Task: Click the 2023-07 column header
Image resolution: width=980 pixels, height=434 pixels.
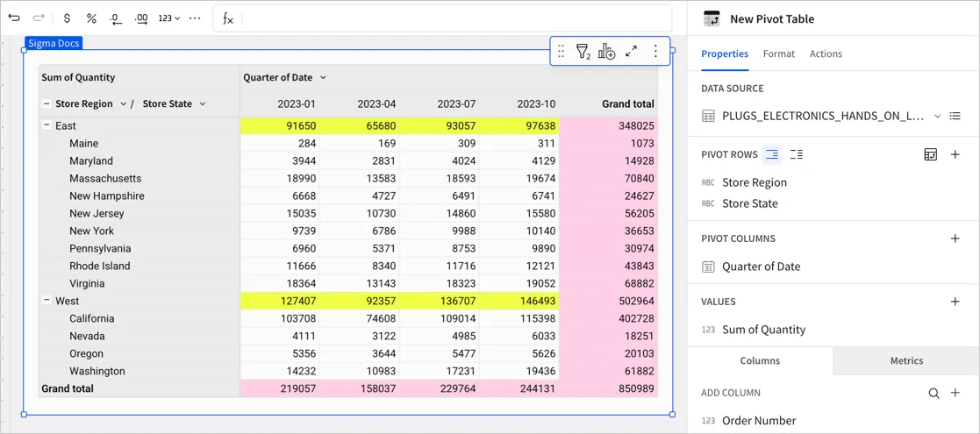Action: tap(456, 104)
